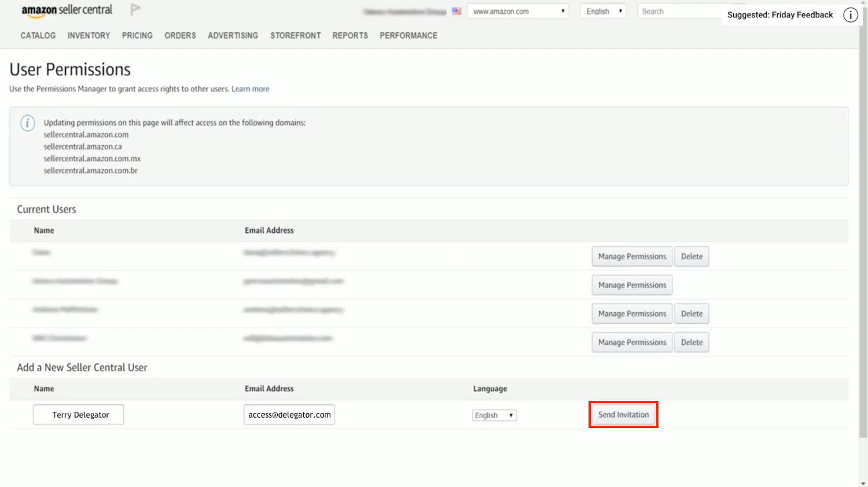The image size is (868, 487).
Task: Click sellercentral.amazon.com.mx domain text
Action: pyautogui.click(x=92, y=158)
